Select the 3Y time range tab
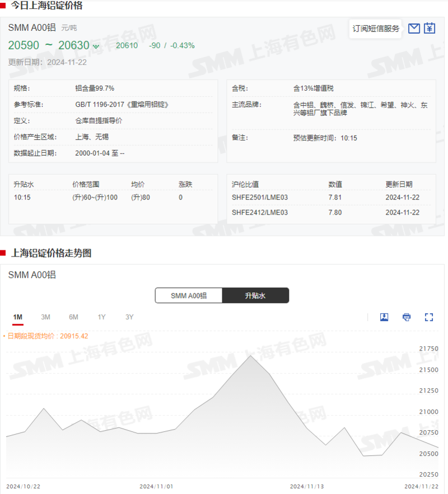 pyautogui.click(x=129, y=317)
